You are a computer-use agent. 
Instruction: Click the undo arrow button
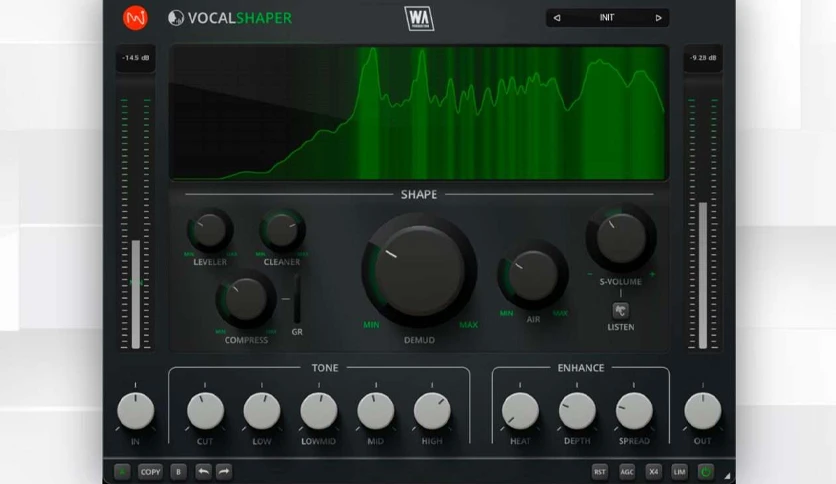(203, 472)
